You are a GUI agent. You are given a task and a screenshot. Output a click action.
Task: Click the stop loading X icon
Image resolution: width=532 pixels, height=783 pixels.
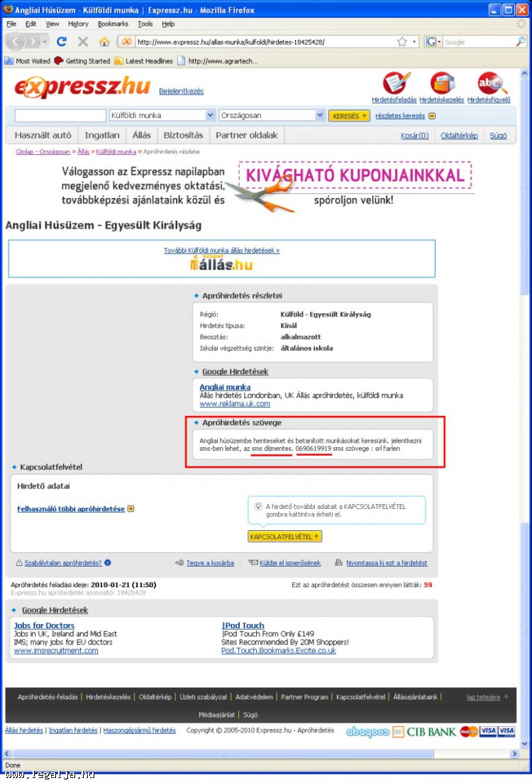point(83,41)
